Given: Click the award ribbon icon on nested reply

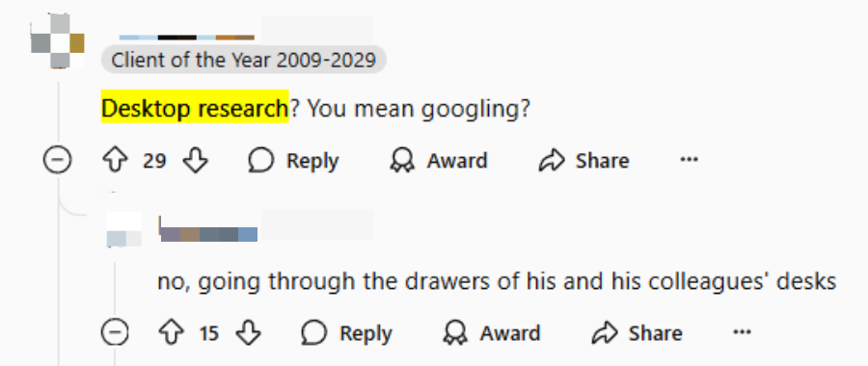Looking at the screenshot, I should (455, 333).
